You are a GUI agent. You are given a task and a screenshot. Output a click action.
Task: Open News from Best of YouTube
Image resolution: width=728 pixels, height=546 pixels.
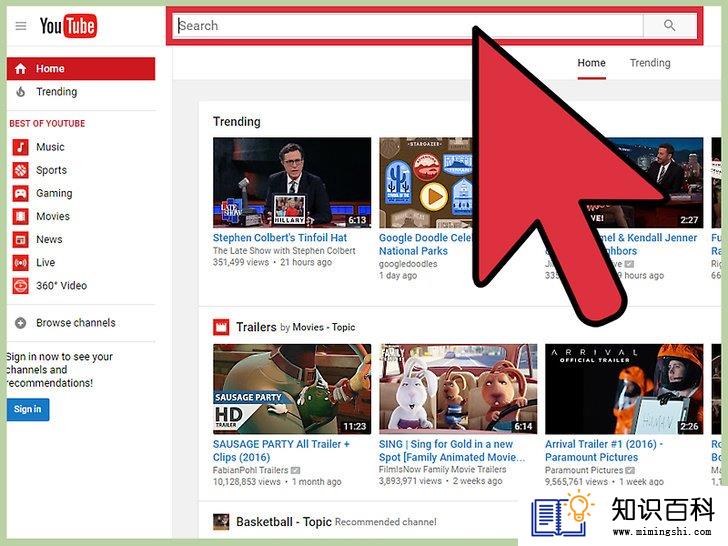click(x=49, y=240)
